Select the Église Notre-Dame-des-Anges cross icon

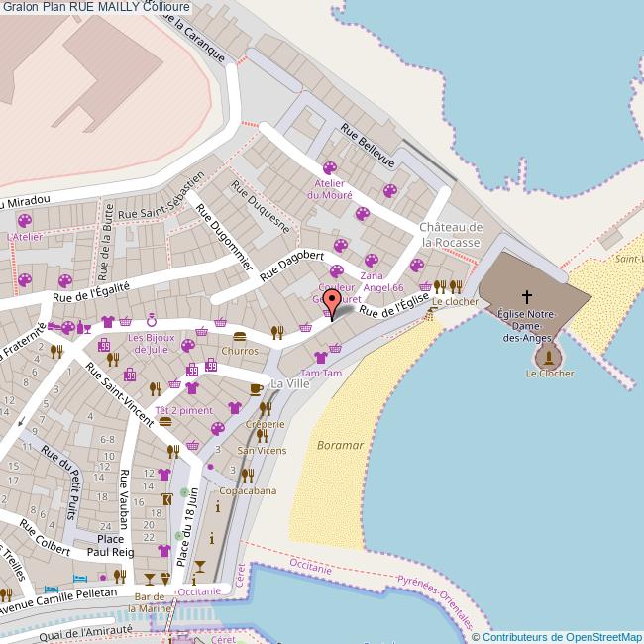pos(527,295)
